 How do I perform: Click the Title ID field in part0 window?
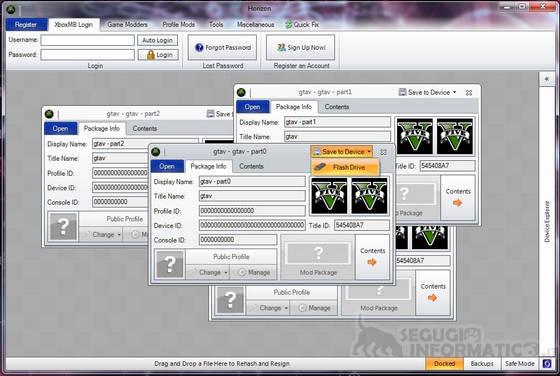(362, 225)
